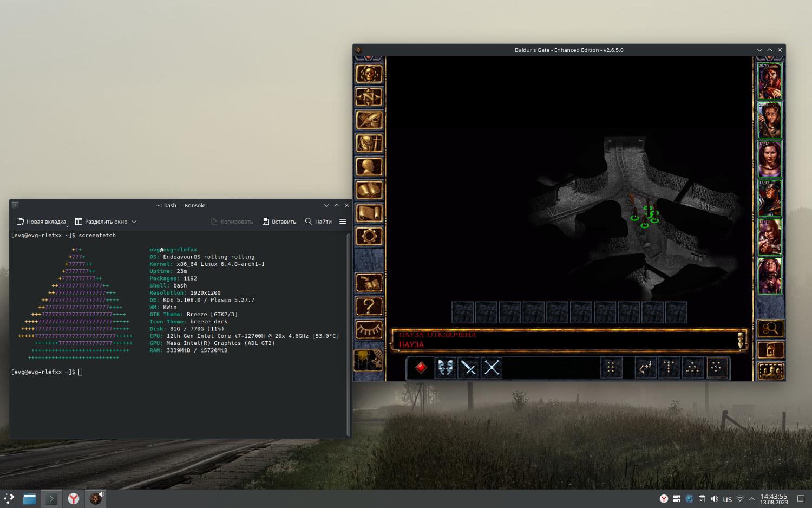Click the Talk masks action button

(445, 368)
